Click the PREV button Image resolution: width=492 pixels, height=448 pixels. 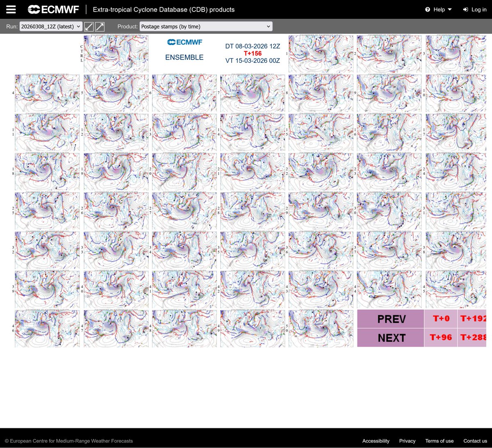coord(390,319)
